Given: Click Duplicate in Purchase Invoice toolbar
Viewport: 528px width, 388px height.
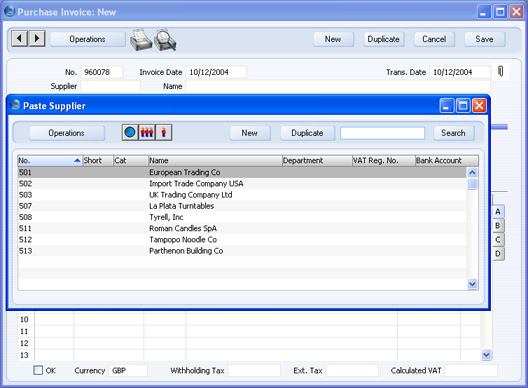Looking at the screenshot, I should click(x=384, y=39).
